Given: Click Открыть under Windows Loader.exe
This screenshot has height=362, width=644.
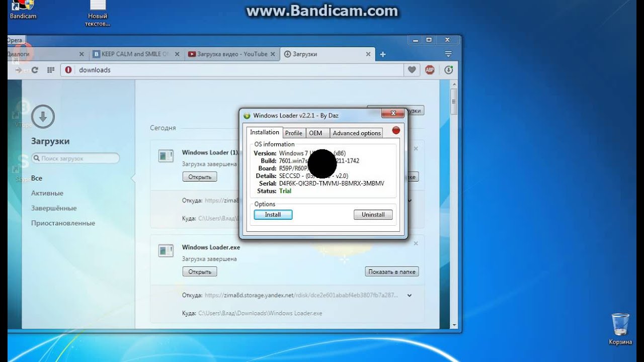Looking at the screenshot, I should (x=200, y=271).
